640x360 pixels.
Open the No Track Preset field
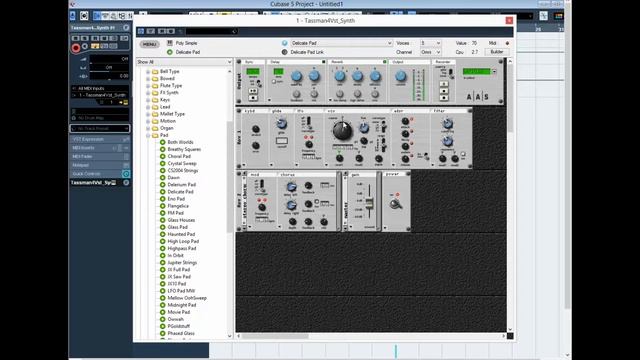coord(100,129)
